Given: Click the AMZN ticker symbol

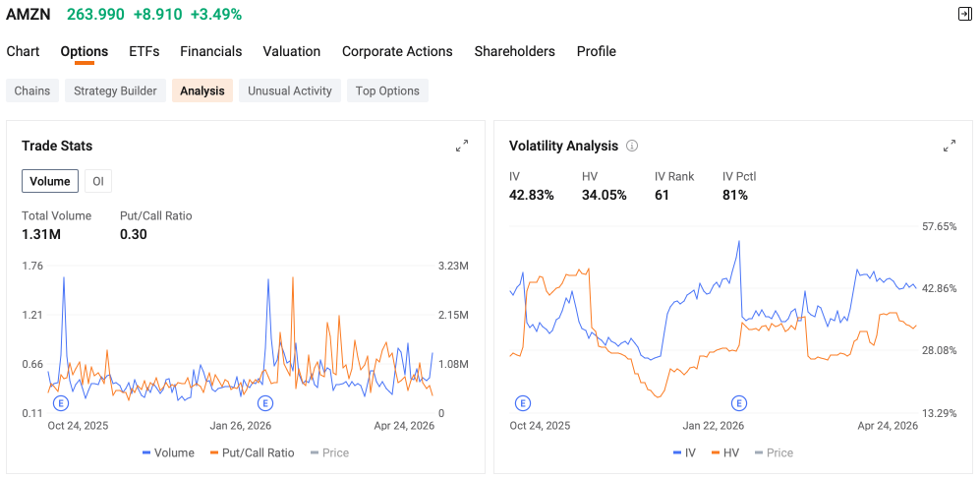Looking at the screenshot, I should coord(29,14).
